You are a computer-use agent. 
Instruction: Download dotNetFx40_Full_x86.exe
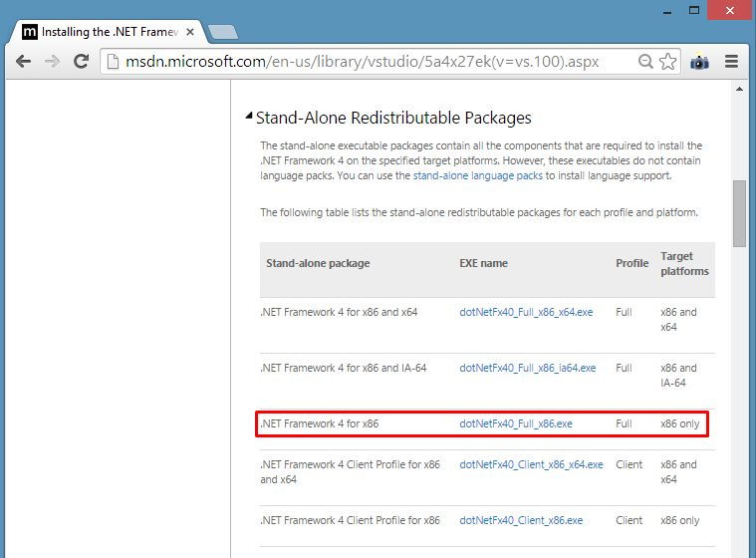(x=516, y=423)
